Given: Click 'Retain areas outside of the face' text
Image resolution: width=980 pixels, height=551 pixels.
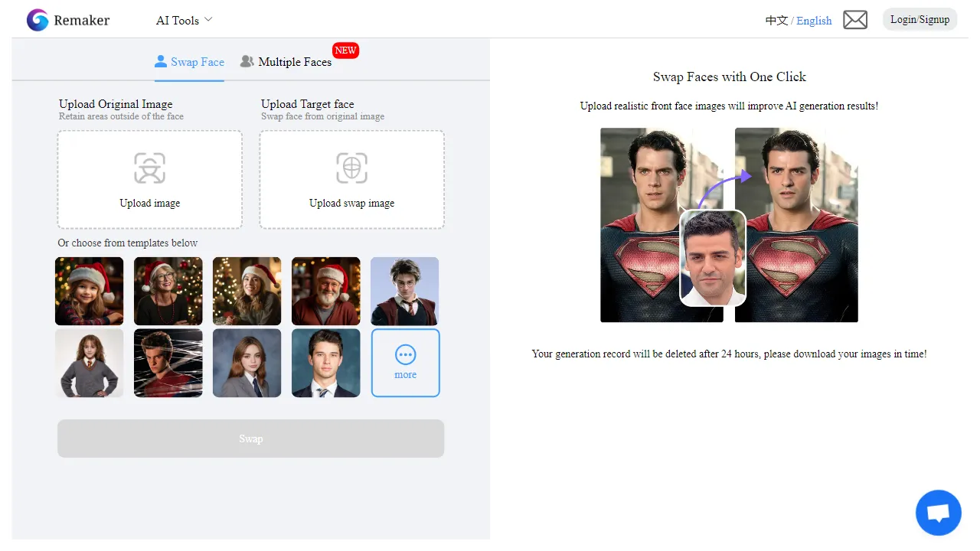Looking at the screenshot, I should click(x=121, y=116).
